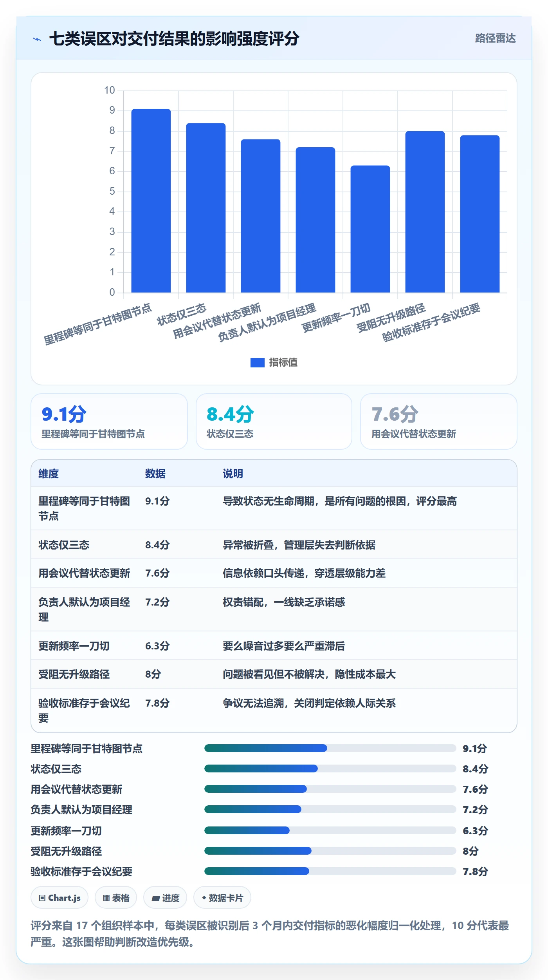This screenshot has width=548, height=980.
Task: Toggle the 指标值 legend label
Action: (283, 363)
